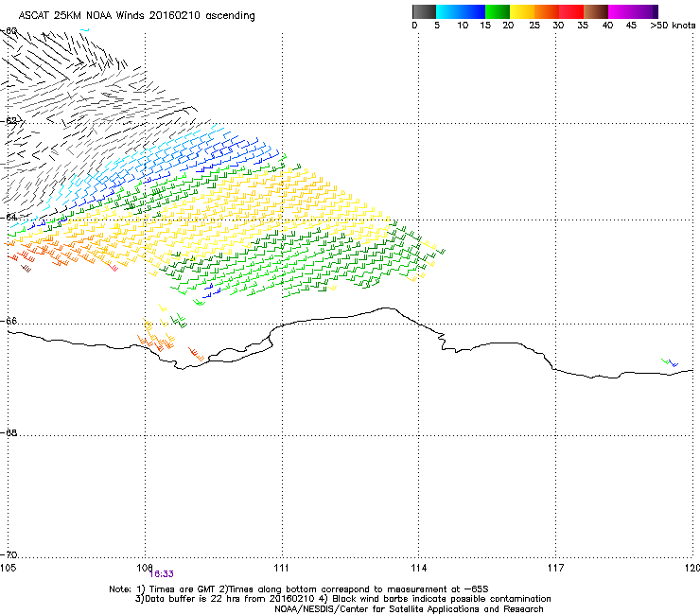Select the orange 25-30 knots color band
This screenshot has width=700, height=615.
(547, 11)
